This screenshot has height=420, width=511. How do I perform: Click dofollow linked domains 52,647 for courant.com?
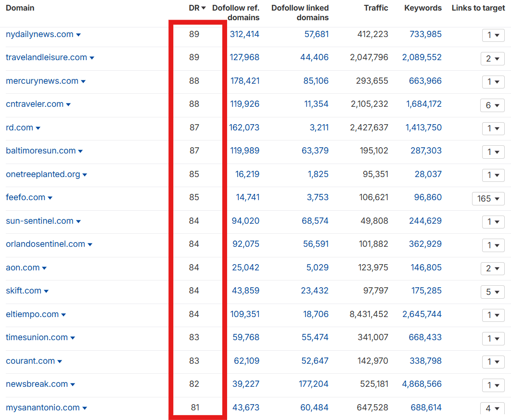coord(315,361)
